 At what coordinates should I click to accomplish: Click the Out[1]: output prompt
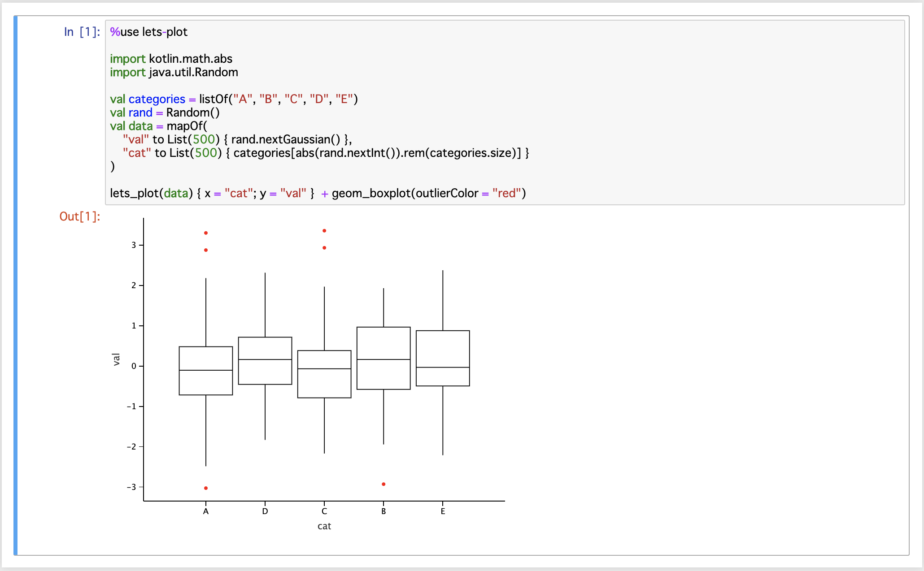[79, 216]
